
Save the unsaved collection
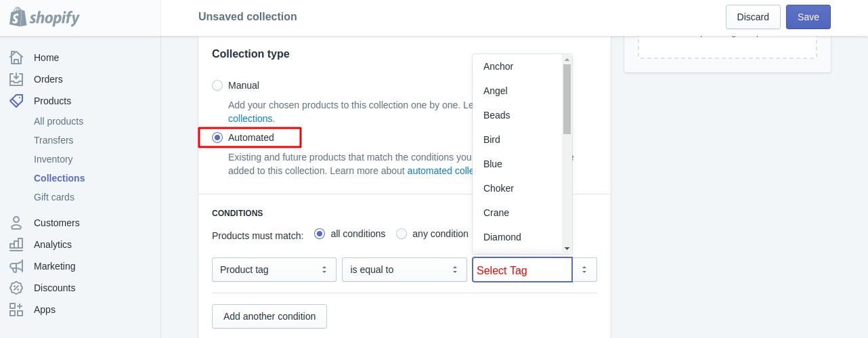pos(808,17)
